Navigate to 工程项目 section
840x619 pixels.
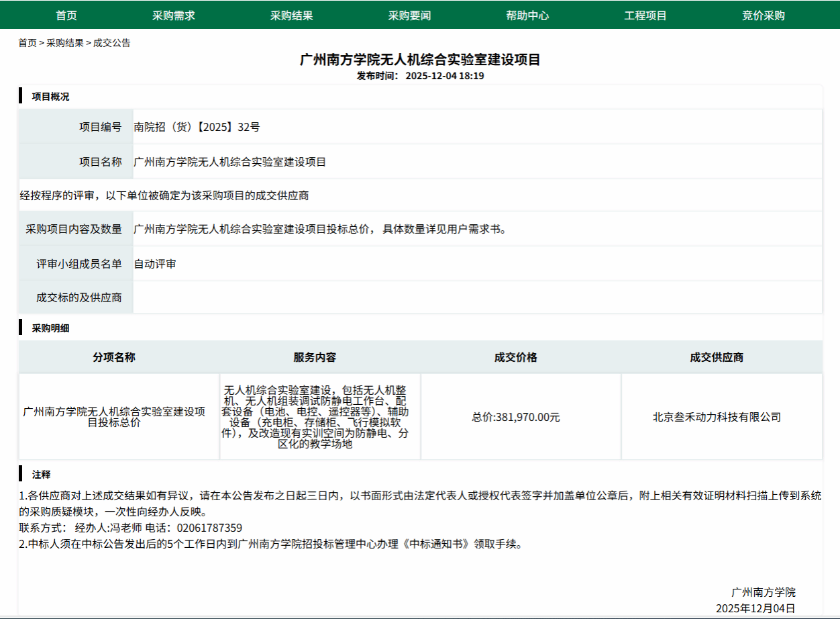pos(645,15)
